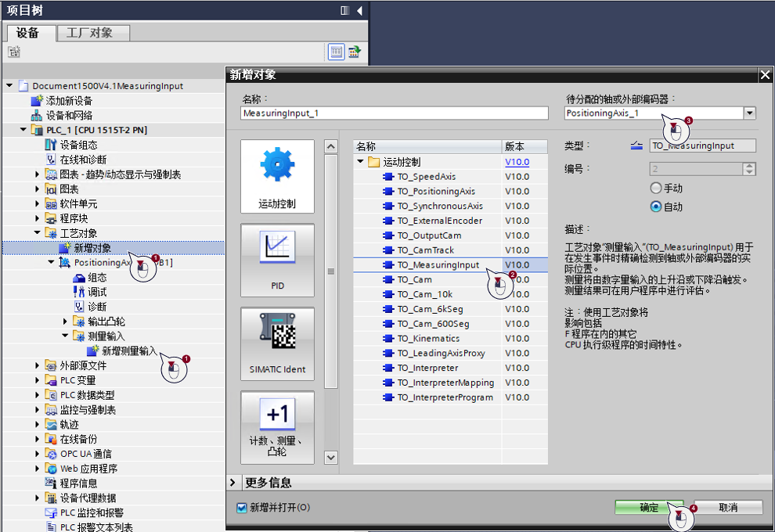Confirm with the 确定 button
The image size is (775, 532).
649,507
